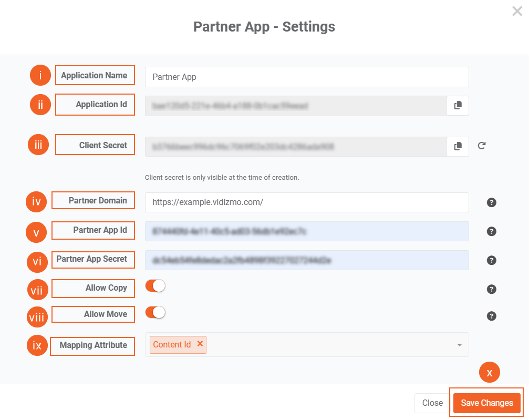View help for Partner App Secret
This screenshot has height=420, width=529.
point(491,260)
